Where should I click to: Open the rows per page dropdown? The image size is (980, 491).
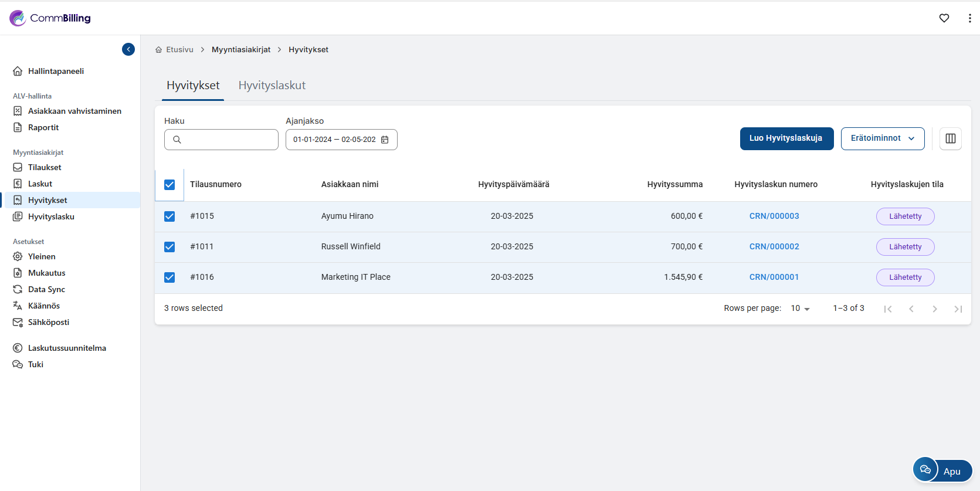(800, 309)
